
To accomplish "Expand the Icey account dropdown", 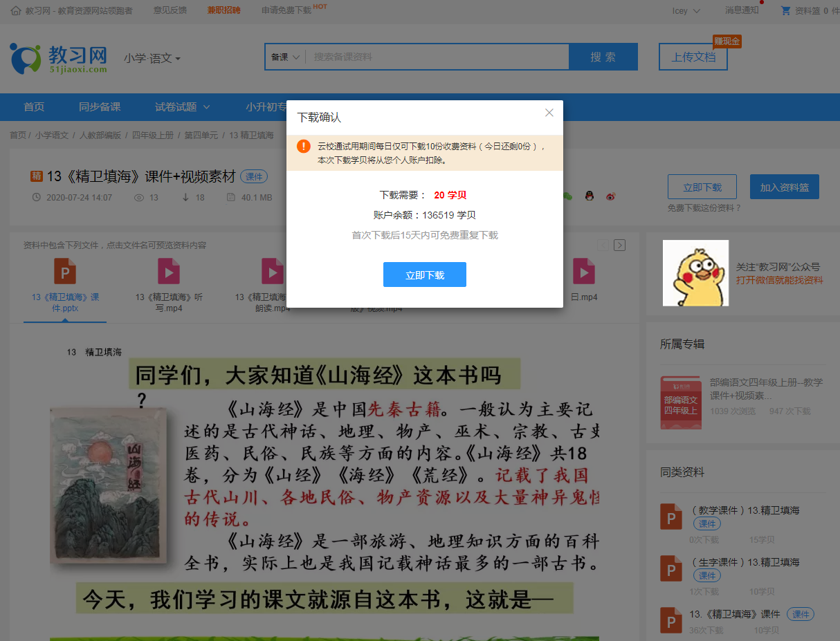I will click(x=685, y=11).
